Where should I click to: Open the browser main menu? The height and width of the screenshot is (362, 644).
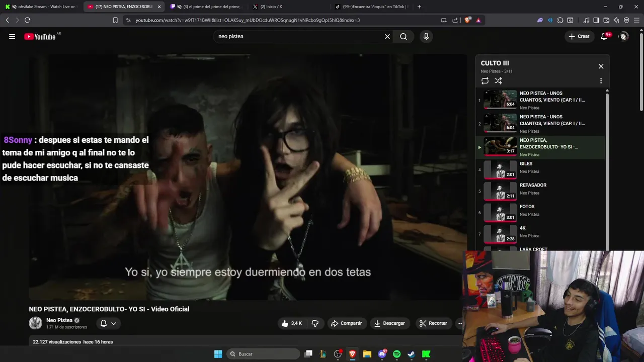coord(637,20)
